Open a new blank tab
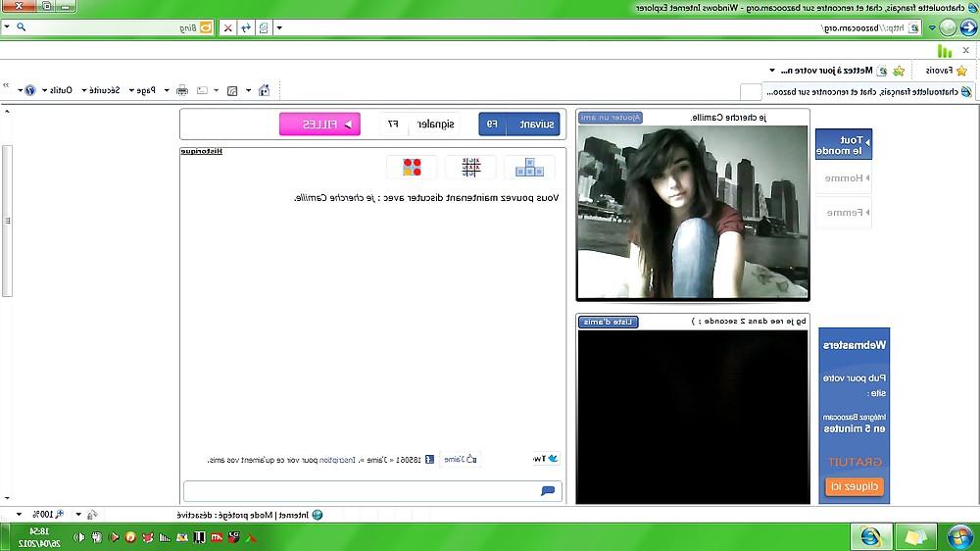 point(751,92)
